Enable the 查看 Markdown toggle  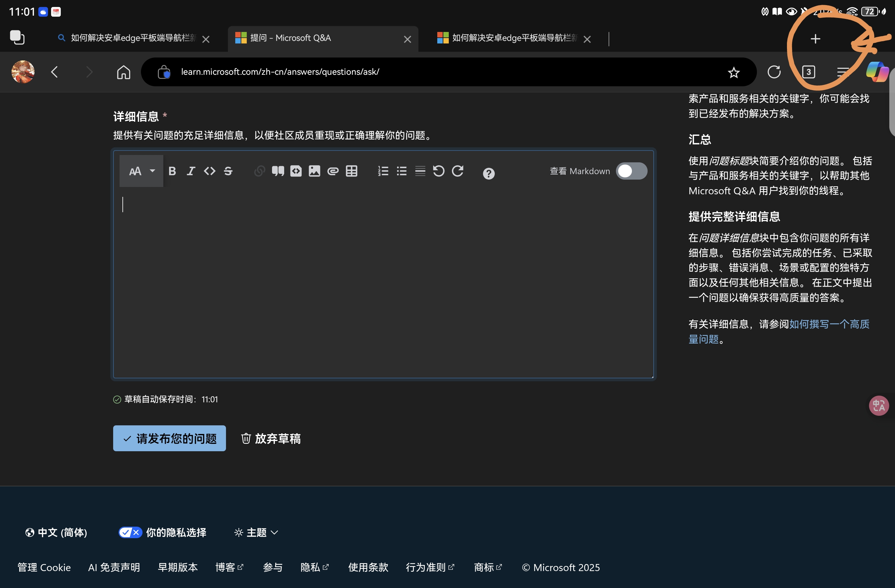631,171
